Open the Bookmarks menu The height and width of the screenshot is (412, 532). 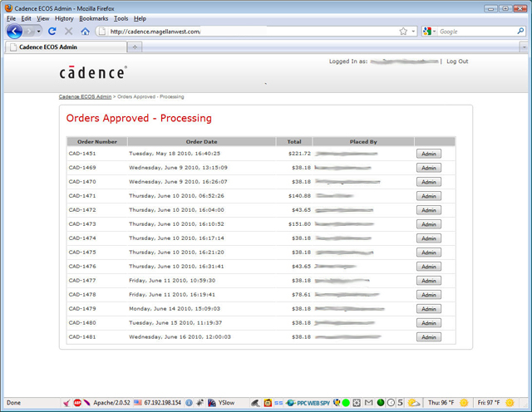[94, 18]
